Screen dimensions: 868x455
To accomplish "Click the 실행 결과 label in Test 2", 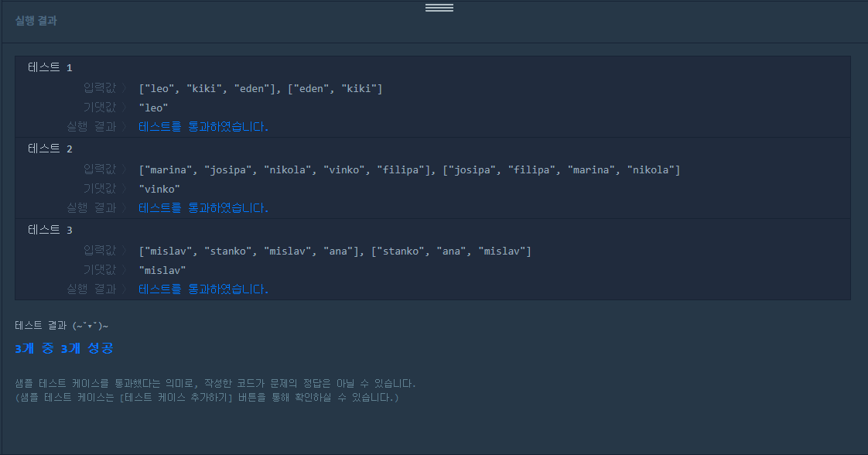I will [91, 208].
